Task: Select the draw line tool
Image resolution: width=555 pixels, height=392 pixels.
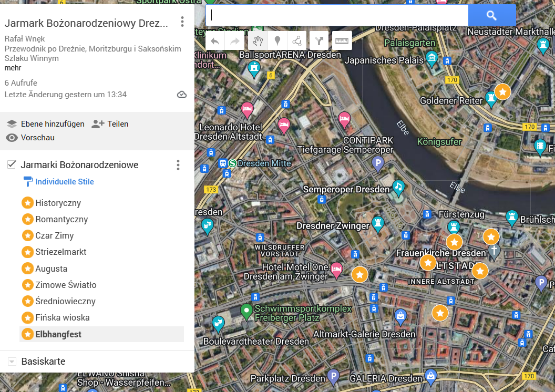Action: pos(297,42)
